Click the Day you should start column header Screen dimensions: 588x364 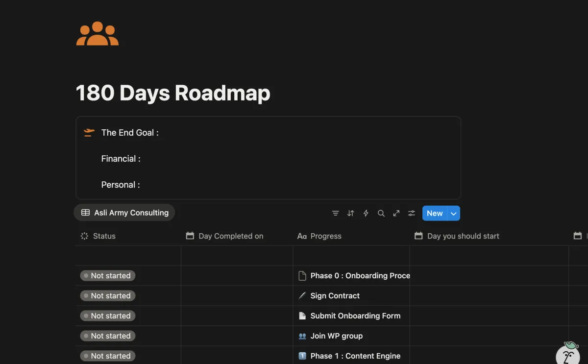click(463, 236)
